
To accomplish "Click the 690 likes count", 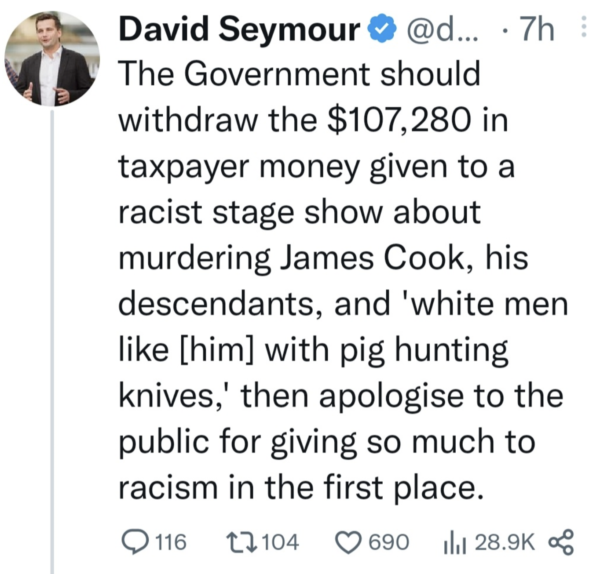I will click(x=388, y=543).
